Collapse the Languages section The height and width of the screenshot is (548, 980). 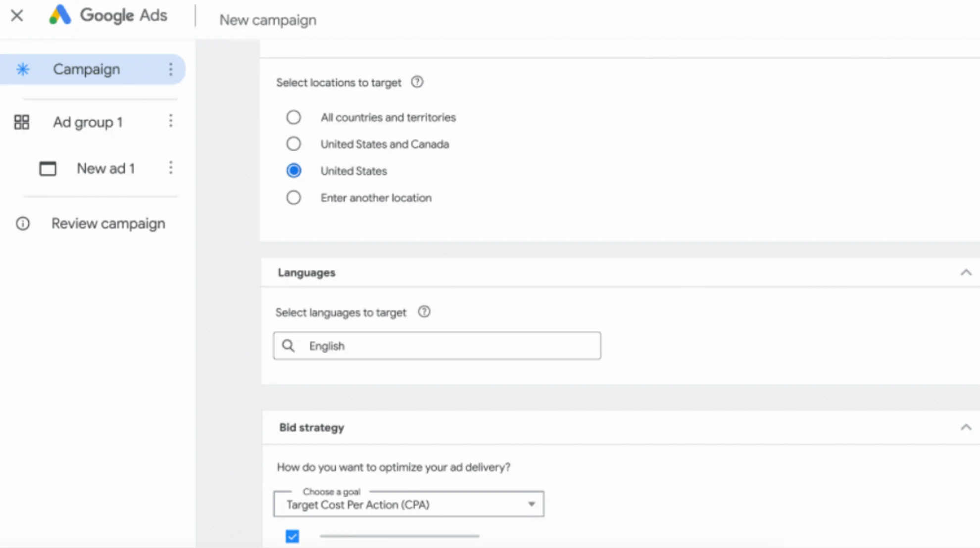pyautogui.click(x=966, y=273)
